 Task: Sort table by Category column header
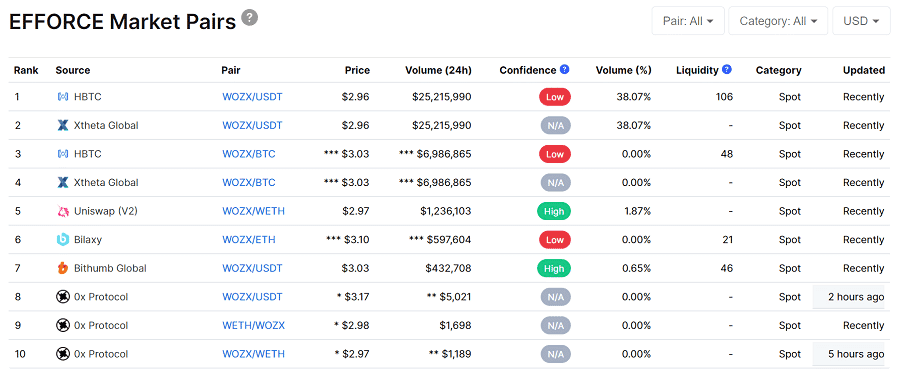(778, 70)
